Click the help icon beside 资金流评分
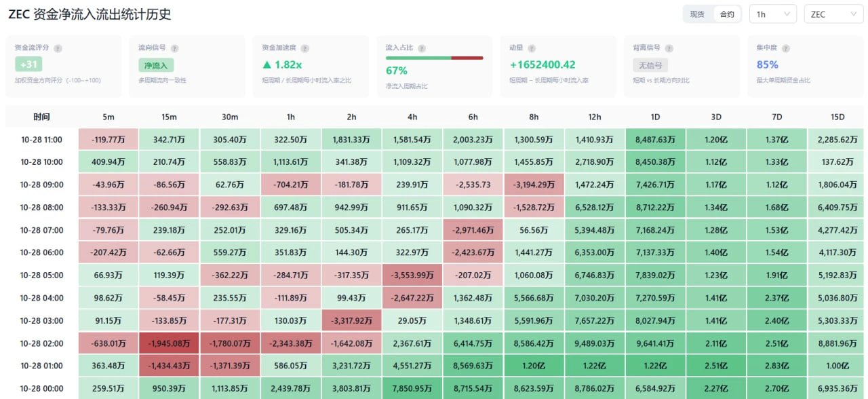The width and height of the screenshot is (868, 399). click(x=58, y=48)
